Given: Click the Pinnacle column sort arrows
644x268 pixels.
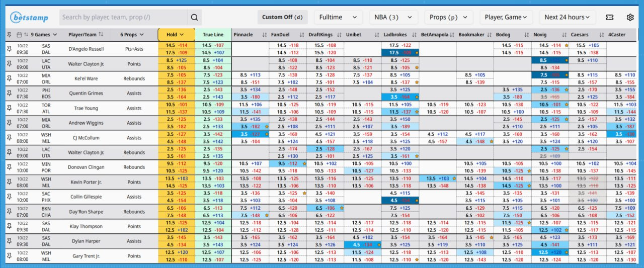Looking at the screenshot, I should pos(265,35).
